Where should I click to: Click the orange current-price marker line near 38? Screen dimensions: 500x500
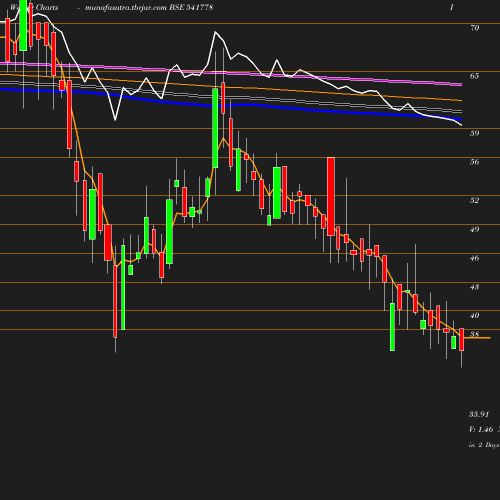coord(477,338)
